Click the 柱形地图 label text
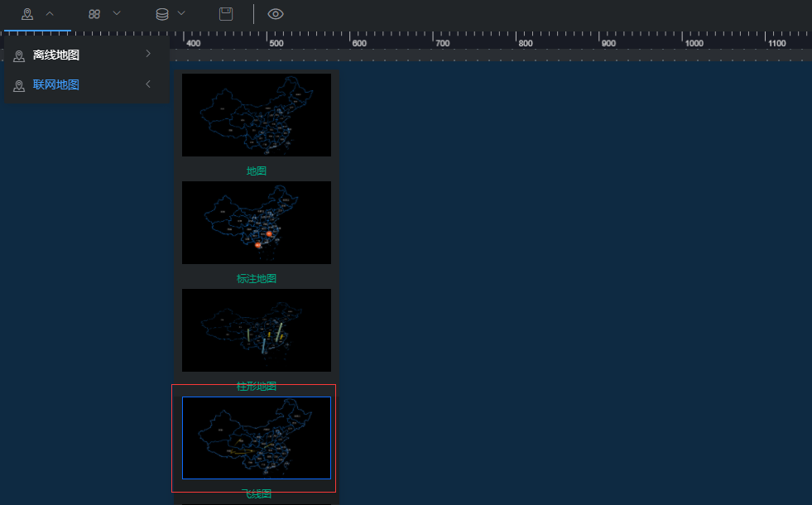 [x=257, y=386]
